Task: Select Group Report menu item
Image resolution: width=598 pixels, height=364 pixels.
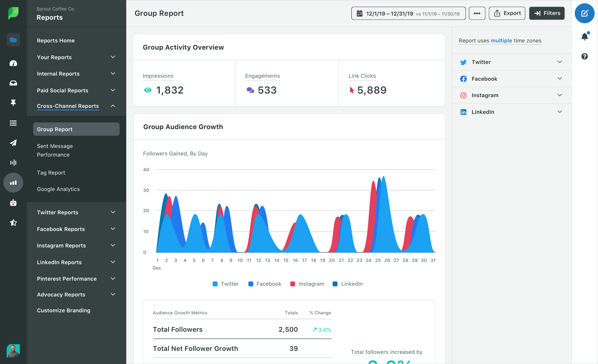Action: pyautogui.click(x=76, y=129)
